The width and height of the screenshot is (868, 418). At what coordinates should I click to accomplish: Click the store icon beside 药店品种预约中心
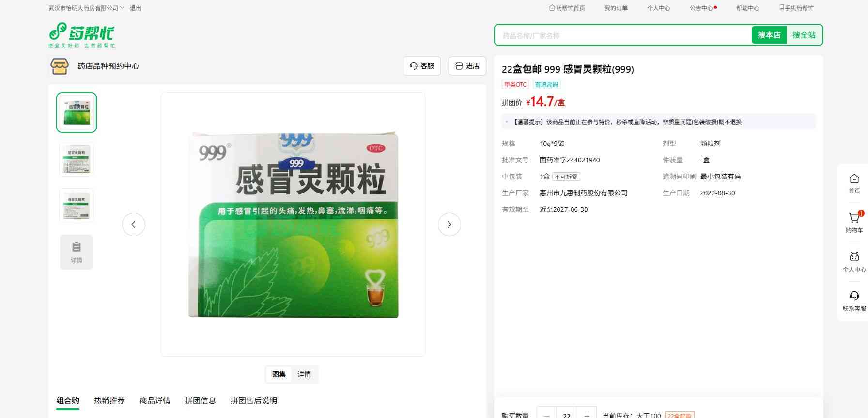(x=60, y=66)
